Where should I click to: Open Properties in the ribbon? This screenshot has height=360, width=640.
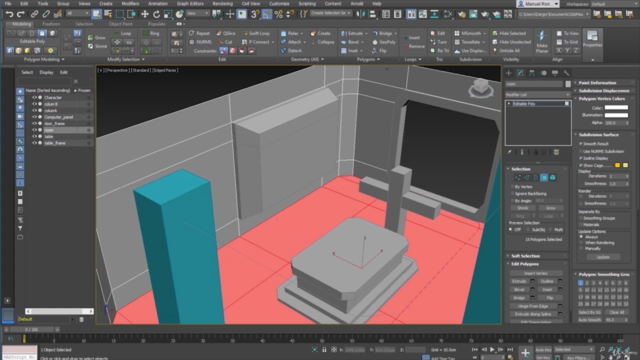(592, 39)
